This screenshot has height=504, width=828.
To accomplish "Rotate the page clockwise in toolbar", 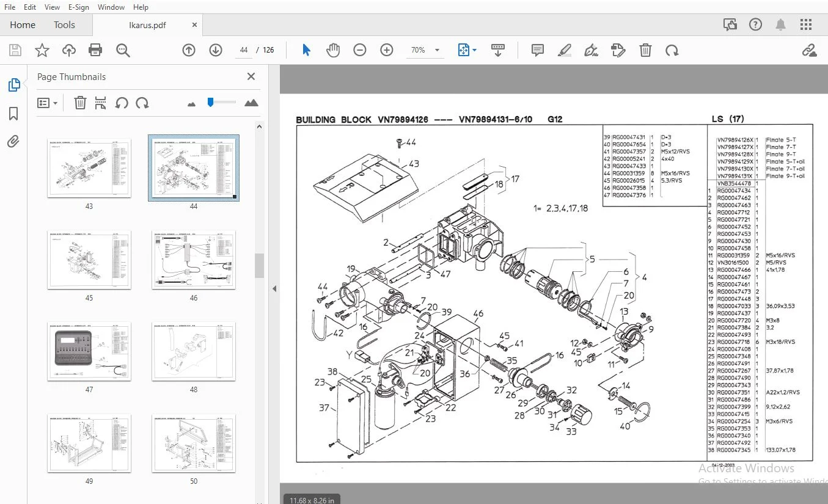I will [672, 50].
